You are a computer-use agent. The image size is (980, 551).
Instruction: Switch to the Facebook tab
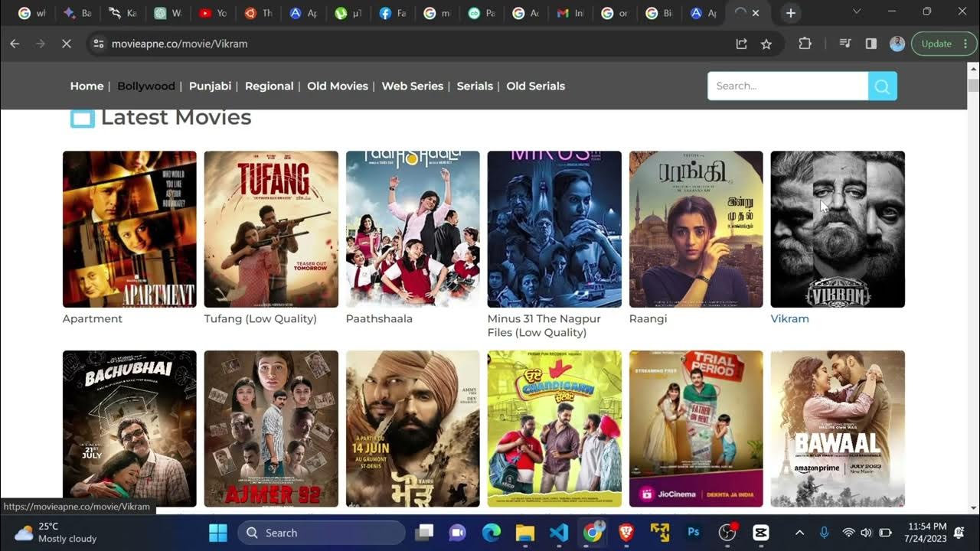tap(392, 13)
